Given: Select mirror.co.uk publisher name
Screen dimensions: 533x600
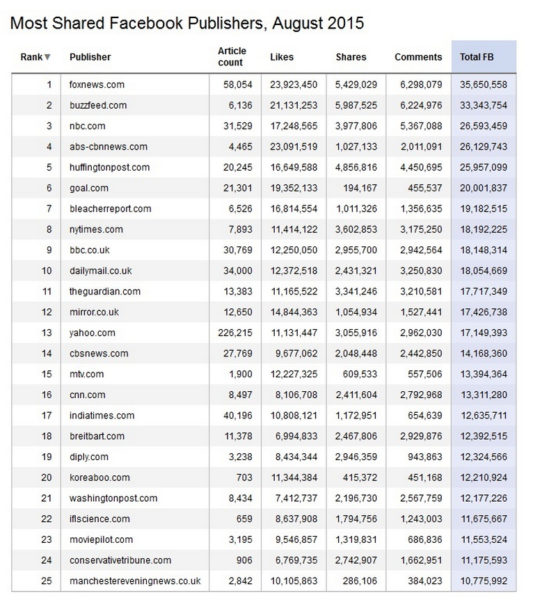Looking at the screenshot, I should click(x=94, y=312).
